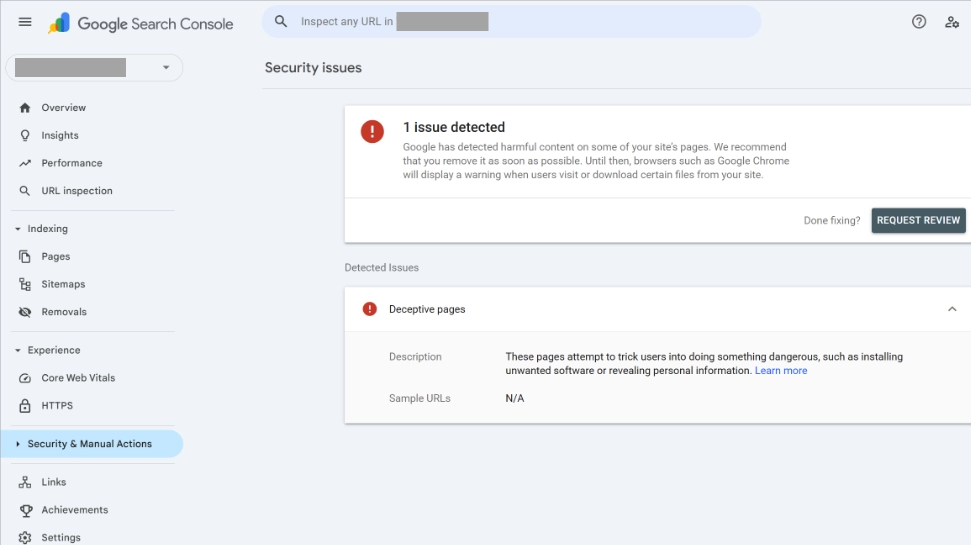Click the Sample URLs label
The height and width of the screenshot is (545, 971).
(420, 398)
